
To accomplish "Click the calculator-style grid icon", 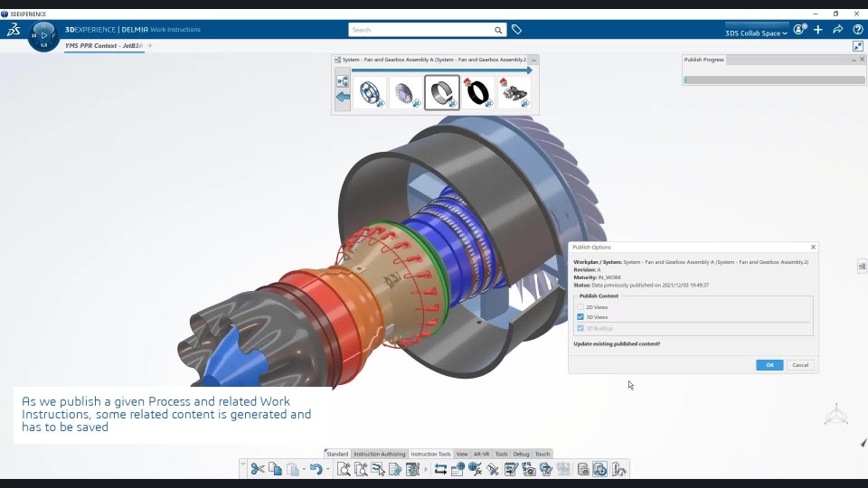I will pyautogui.click(x=413, y=469).
